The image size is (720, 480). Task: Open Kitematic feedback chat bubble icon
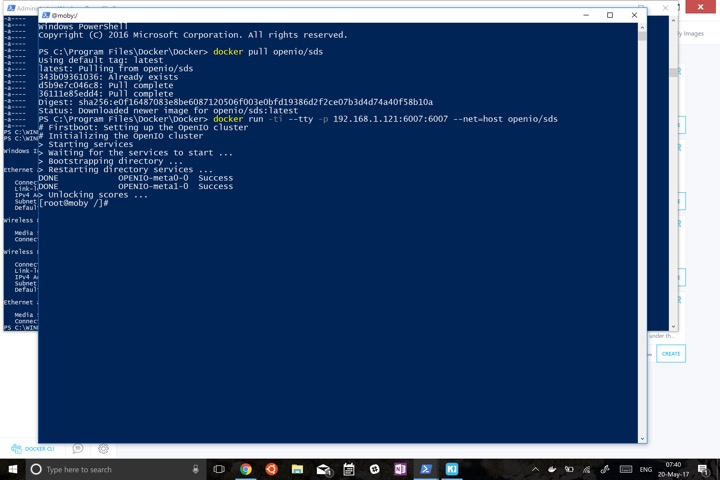[78, 449]
